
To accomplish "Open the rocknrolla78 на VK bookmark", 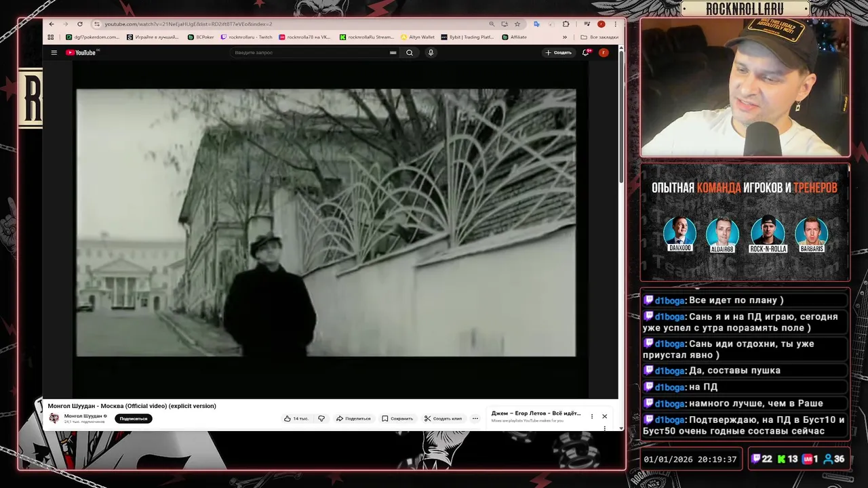I will [x=305, y=37].
